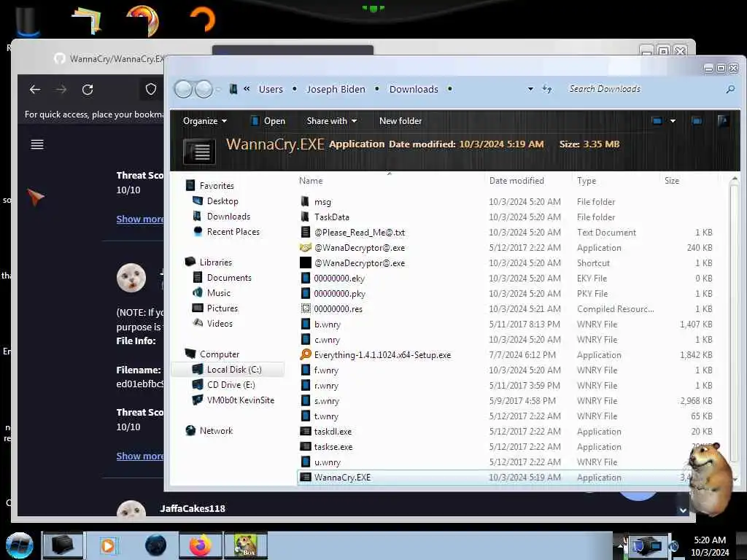Click the JaffaCakes118 username link
Image resolution: width=747 pixels, height=560 pixels.
click(x=193, y=508)
